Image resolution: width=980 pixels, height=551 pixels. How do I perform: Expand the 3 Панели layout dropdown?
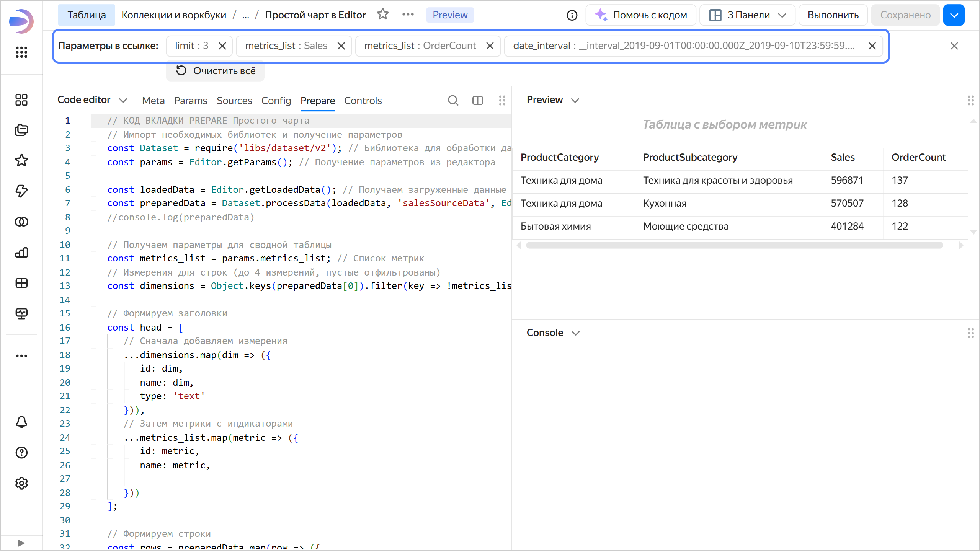point(748,15)
